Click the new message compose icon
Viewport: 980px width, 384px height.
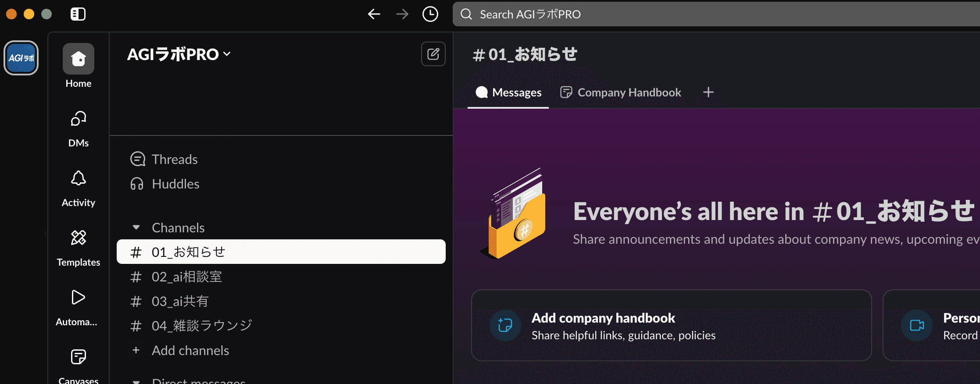coord(433,54)
